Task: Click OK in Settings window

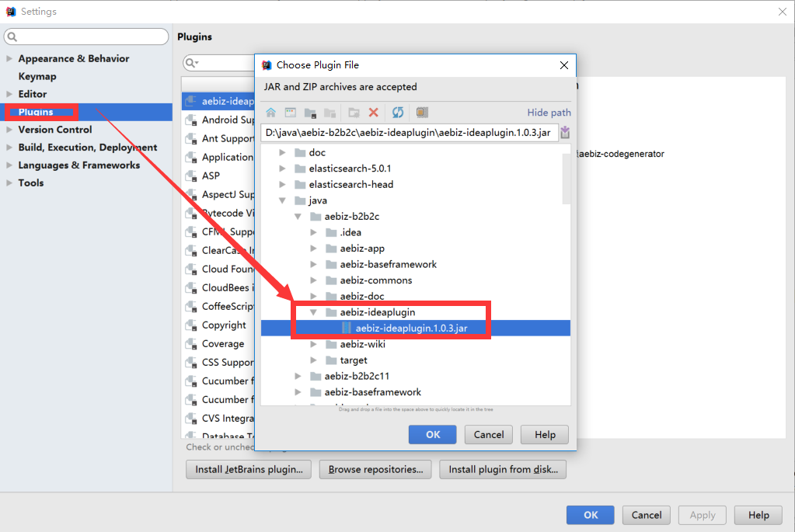Action: (x=590, y=515)
